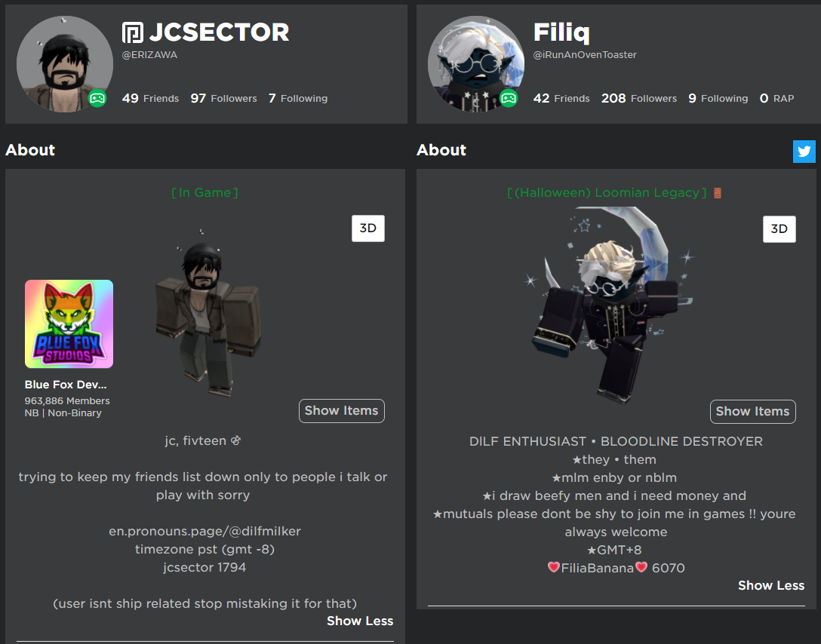This screenshot has width=821, height=644.
Task: Click JCSECTOR's green in-game status icon
Action: coord(97,98)
